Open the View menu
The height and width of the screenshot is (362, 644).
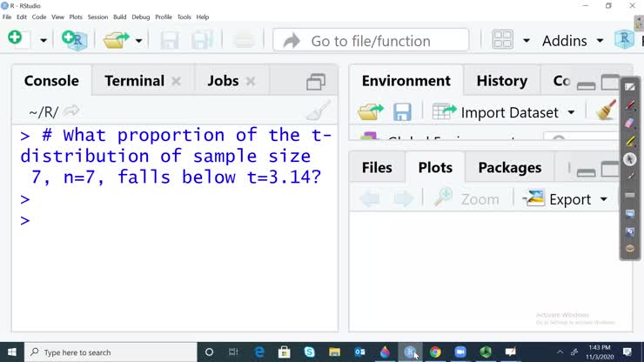(x=57, y=17)
